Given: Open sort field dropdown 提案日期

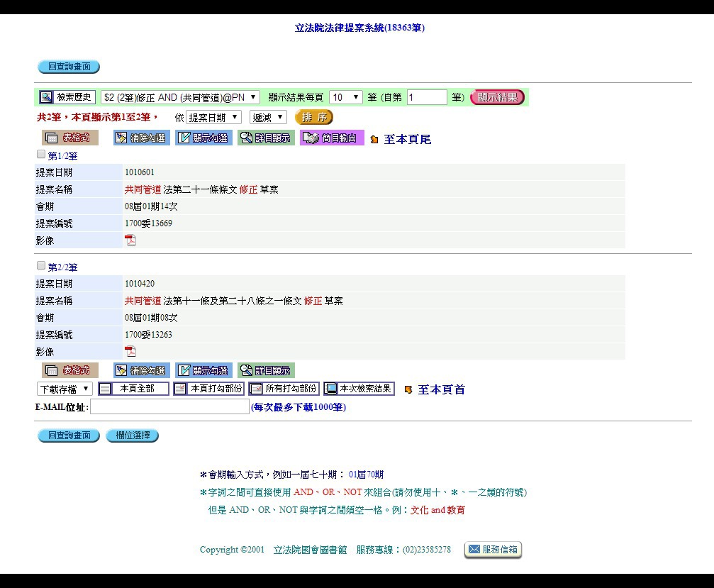Looking at the screenshot, I should coord(213,118).
